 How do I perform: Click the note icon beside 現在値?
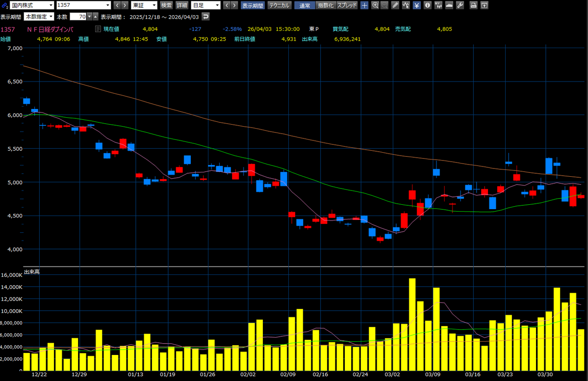[x=98, y=29]
